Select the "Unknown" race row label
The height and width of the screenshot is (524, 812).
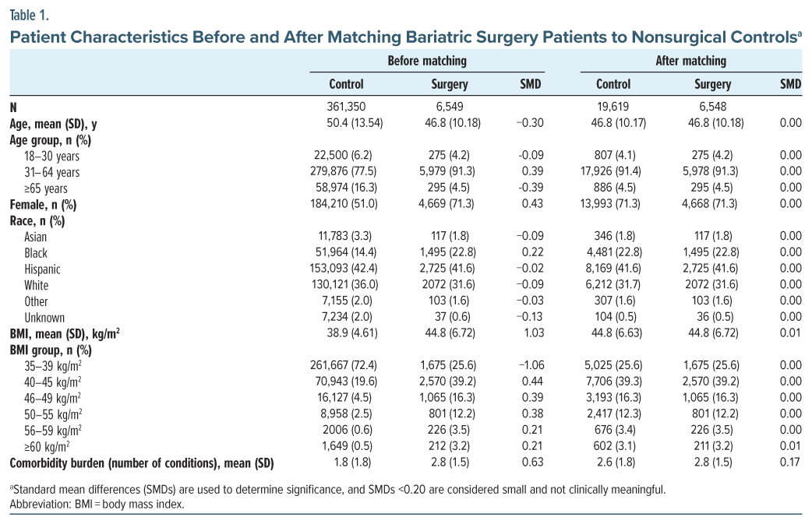44,318
